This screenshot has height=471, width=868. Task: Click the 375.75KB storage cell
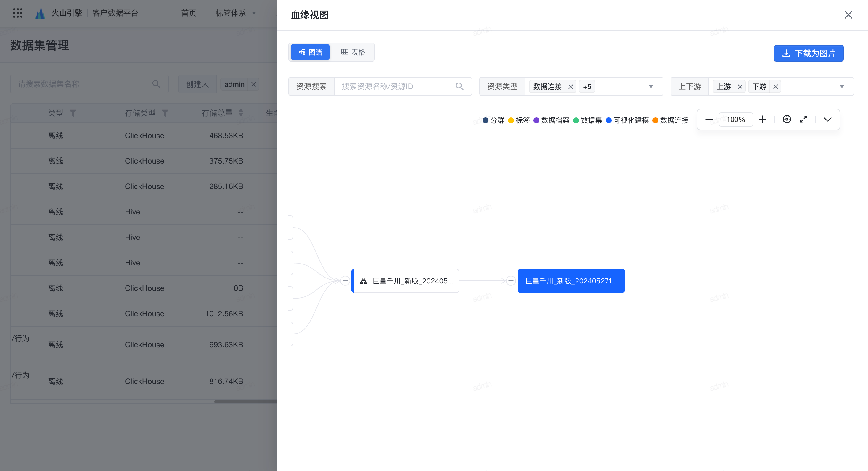pyautogui.click(x=226, y=161)
